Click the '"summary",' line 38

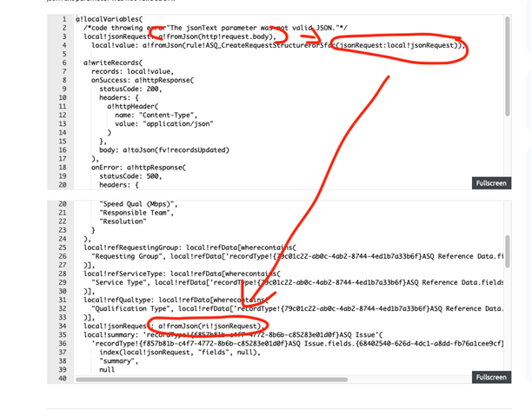pos(119,361)
